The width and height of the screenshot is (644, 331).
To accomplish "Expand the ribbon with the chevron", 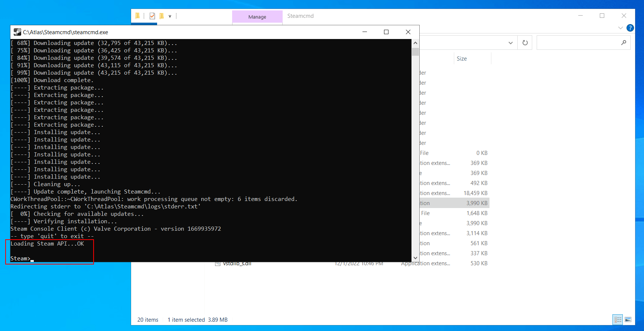I will click(620, 28).
